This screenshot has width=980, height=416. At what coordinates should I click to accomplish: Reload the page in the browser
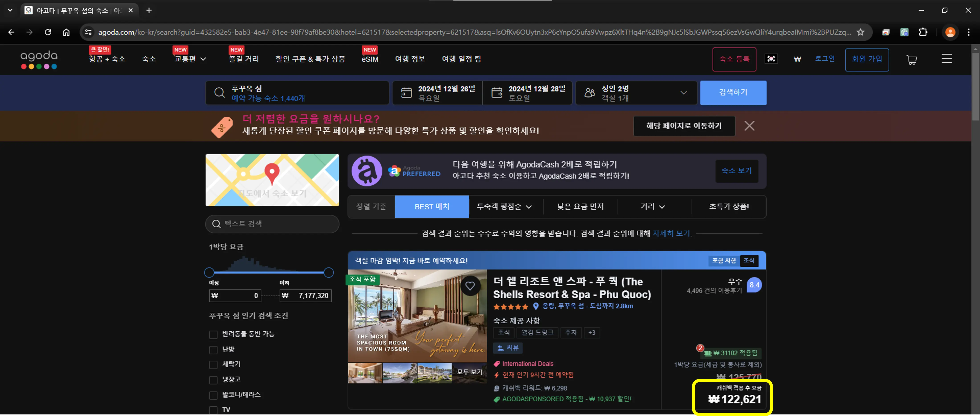click(48, 32)
